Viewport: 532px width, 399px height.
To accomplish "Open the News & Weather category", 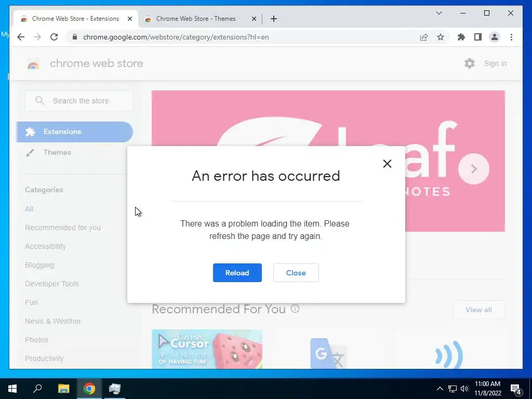I will point(53,321).
